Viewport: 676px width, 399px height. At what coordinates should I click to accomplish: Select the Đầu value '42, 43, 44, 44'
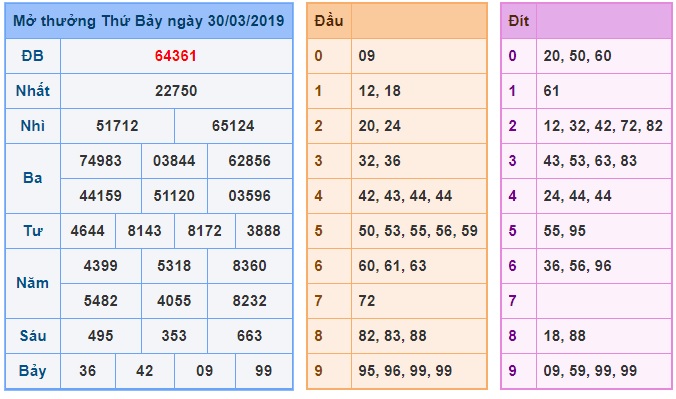point(405,195)
